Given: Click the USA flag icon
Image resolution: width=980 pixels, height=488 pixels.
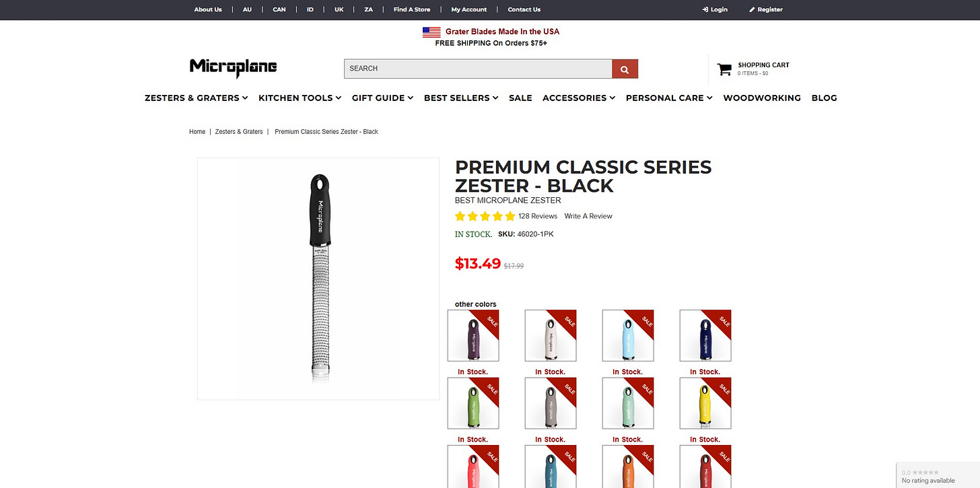Looking at the screenshot, I should (431, 32).
